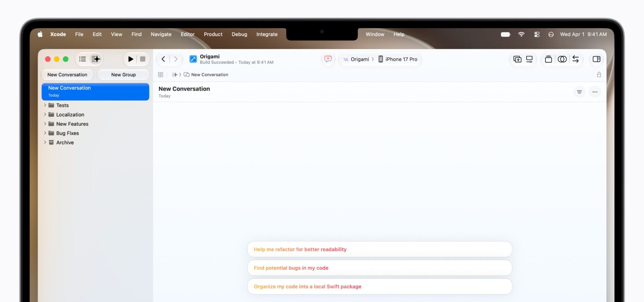644x302 pixels.
Task: Switch to the list navigator view icon
Action: (83, 59)
